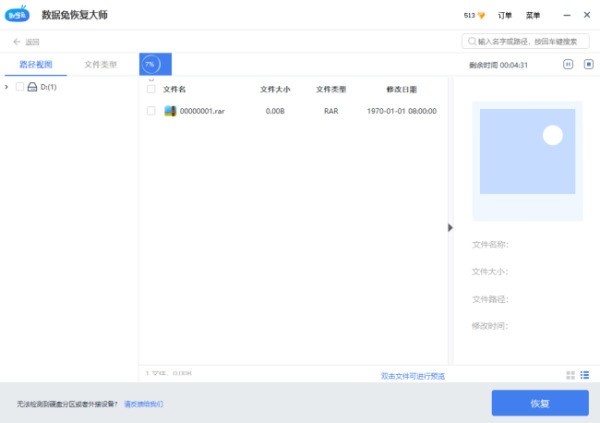Collapse the preview panel with side arrow

(x=450, y=227)
